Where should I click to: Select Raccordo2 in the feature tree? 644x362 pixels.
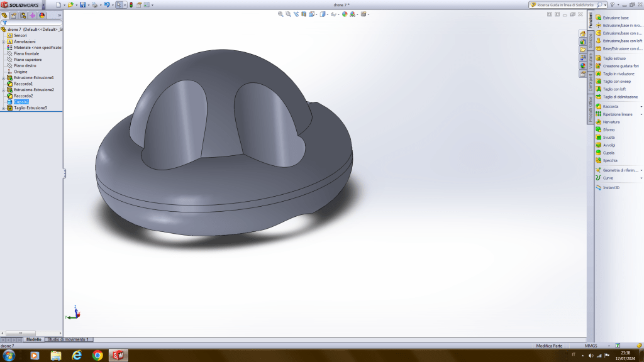pyautogui.click(x=23, y=96)
